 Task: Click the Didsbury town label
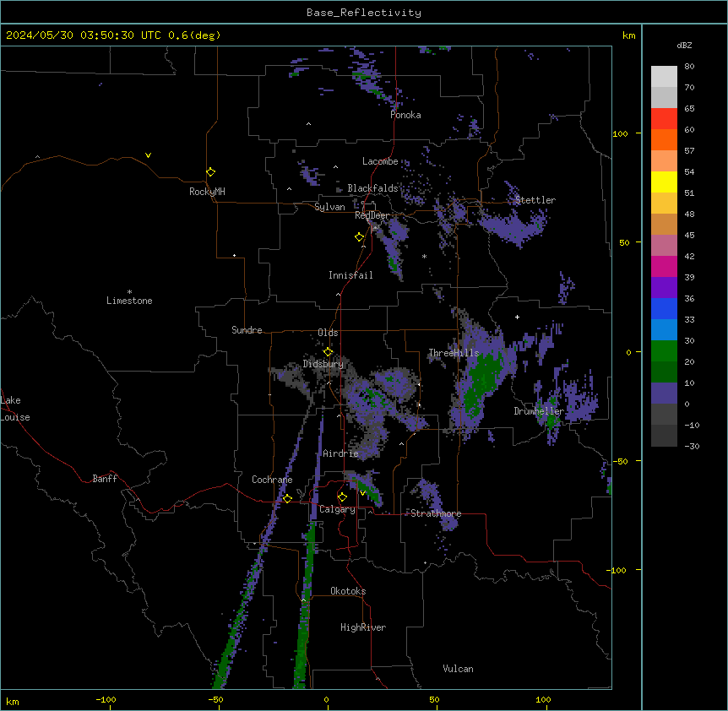323,364
